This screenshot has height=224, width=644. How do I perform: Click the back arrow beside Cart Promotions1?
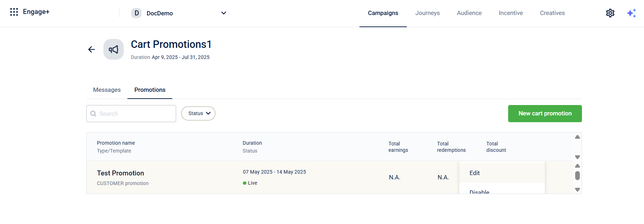pos(92,49)
